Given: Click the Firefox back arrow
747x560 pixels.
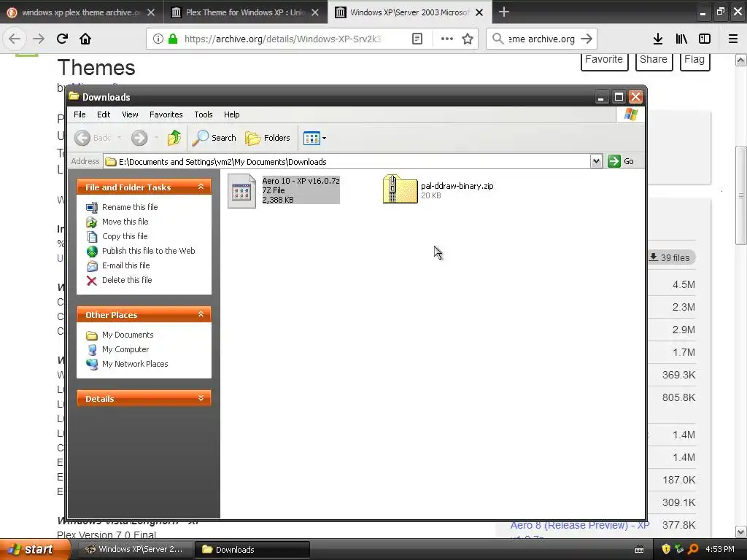Looking at the screenshot, I should pyautogui.click(x=15, y=39).
